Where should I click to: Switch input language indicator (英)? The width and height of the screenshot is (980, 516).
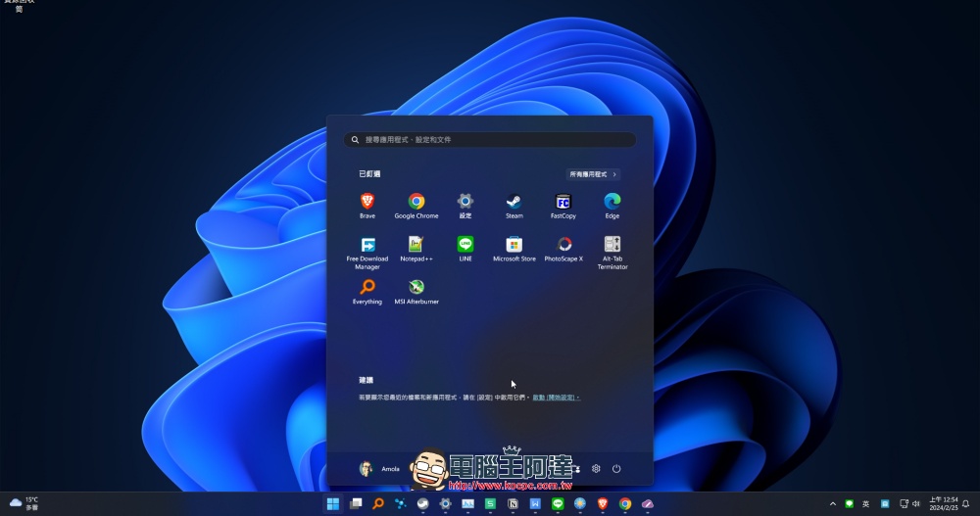click(x=865, y=504)
